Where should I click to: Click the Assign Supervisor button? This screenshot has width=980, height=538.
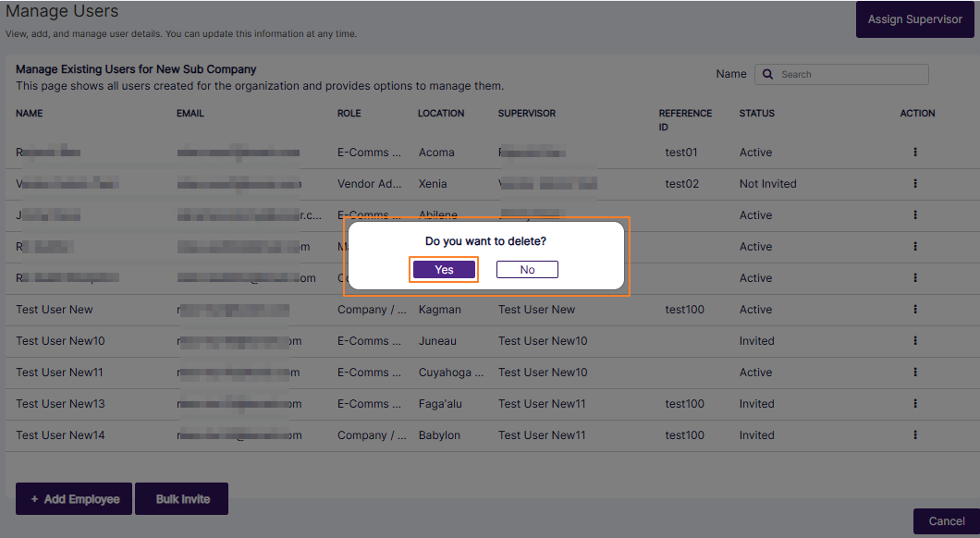coord(914,18)
